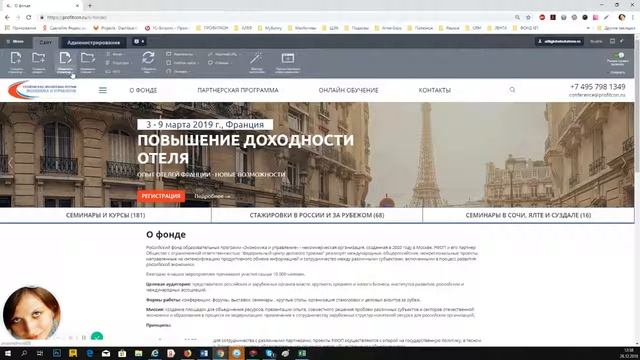
Task: Open Mail app from taskbar
Action: click(106, 353)
